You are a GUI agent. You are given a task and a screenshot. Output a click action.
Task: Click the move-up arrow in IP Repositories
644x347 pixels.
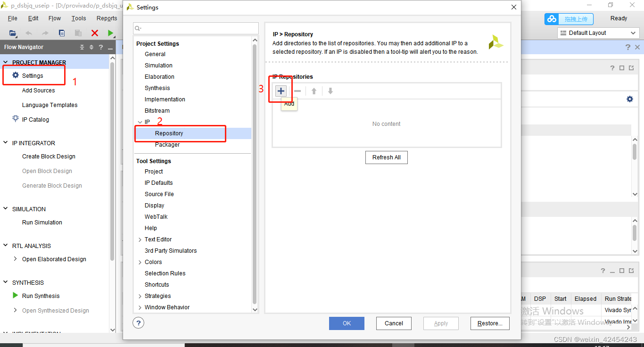point(314,91)
